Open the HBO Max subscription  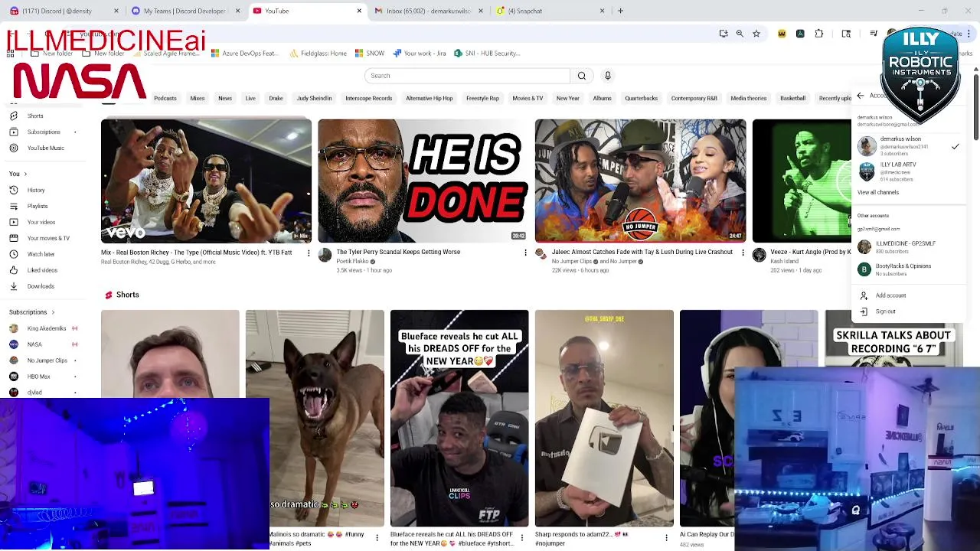tap(43, 377)
